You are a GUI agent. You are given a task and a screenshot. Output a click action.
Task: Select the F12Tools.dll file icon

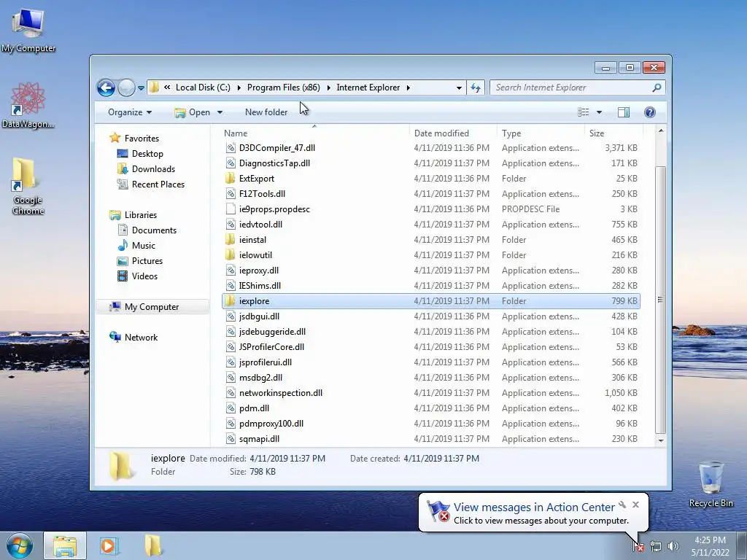click(231, 194)
